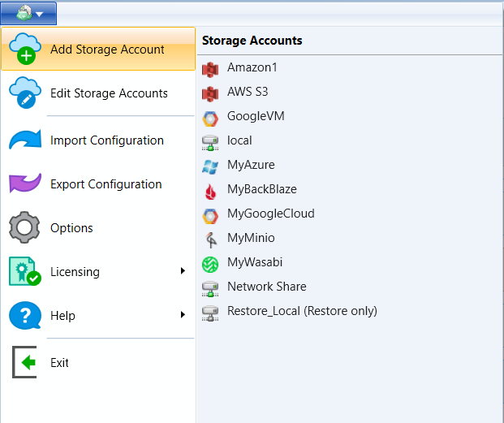This screenshot has width=504, height=423.
Task: Click the MyGoogleCloud hexagon icon
Action: click(210, 216)
